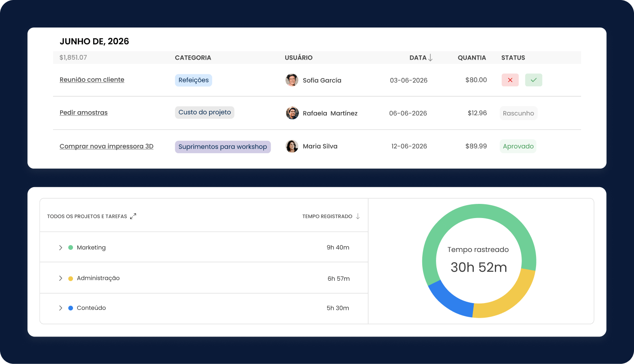Select the Refeições category tag
The width and height of the screenshot is (634, 364).
click(193, 80)
